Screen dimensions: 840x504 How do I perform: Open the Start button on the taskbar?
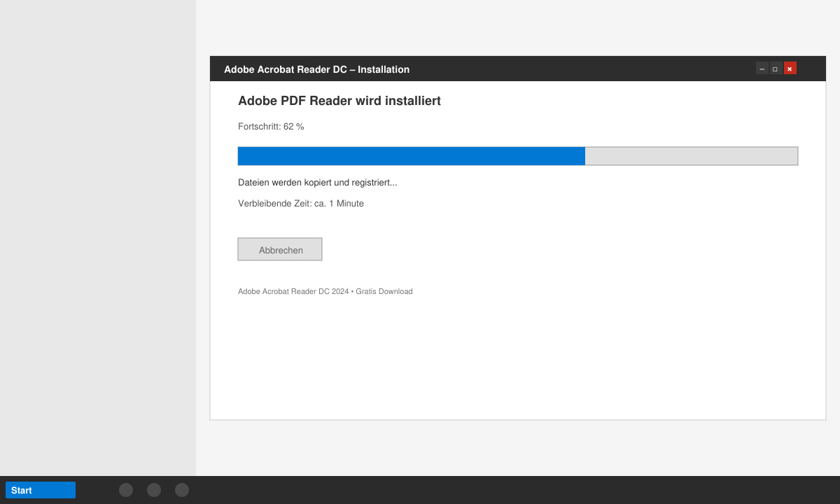(41, 490)
